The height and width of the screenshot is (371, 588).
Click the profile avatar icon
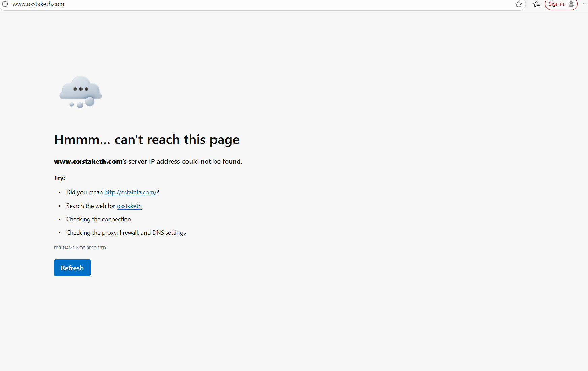point(571,4)
